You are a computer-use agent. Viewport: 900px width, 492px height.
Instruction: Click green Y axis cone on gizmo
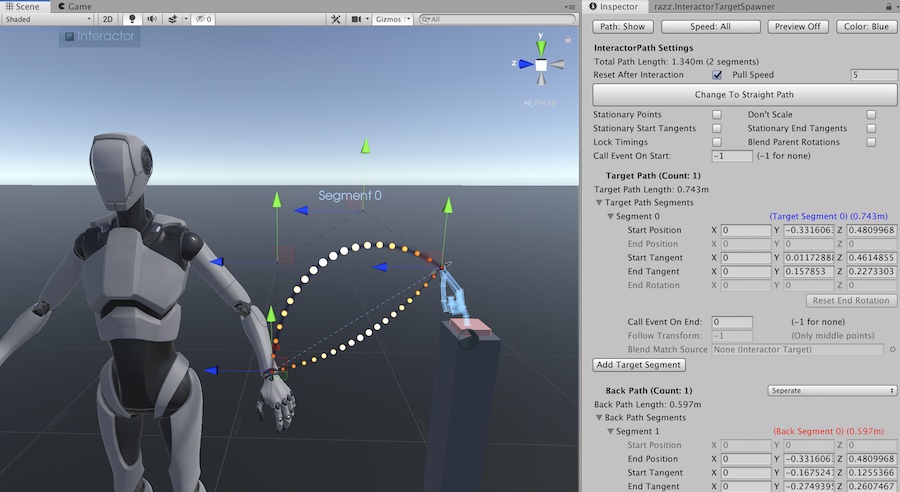tap(541, 43)
